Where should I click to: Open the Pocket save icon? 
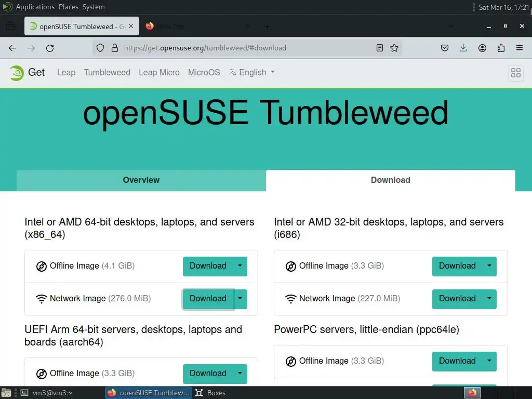(x=445, y=48)
